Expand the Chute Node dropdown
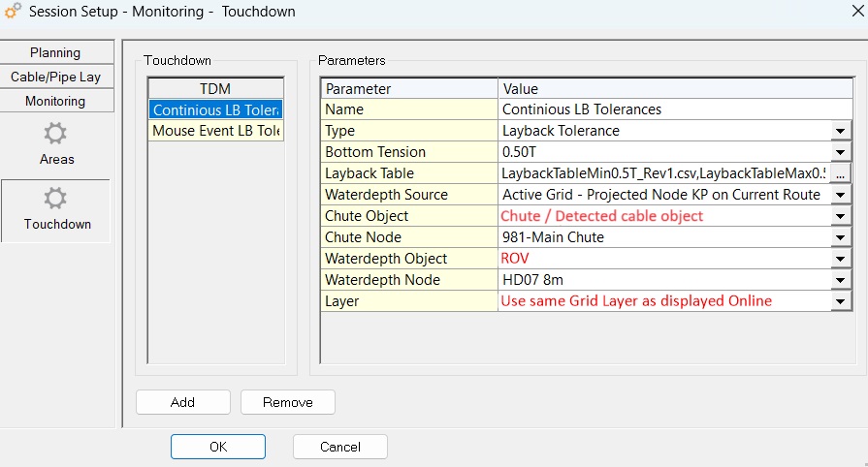 840,237
